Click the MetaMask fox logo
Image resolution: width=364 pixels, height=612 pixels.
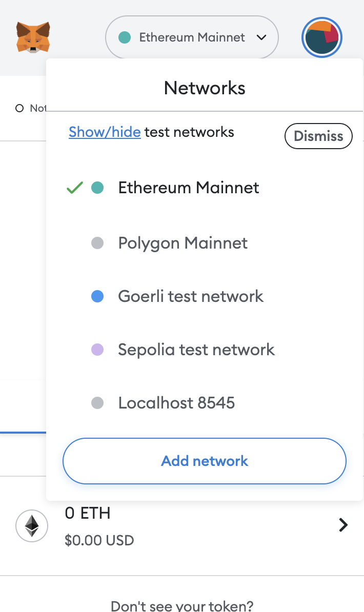[x=33, y=37]
